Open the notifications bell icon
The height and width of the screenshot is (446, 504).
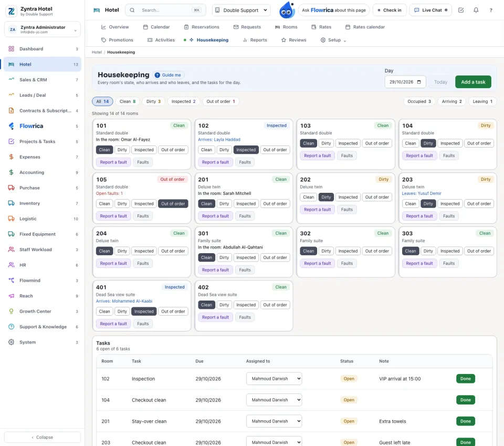click(x=476, y=10)
